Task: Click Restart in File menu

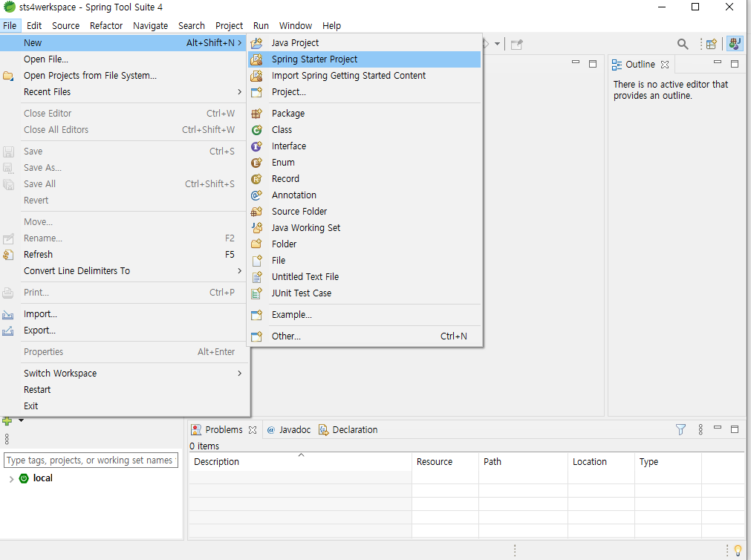Action: pyautogui.click(x=123, y=390)
